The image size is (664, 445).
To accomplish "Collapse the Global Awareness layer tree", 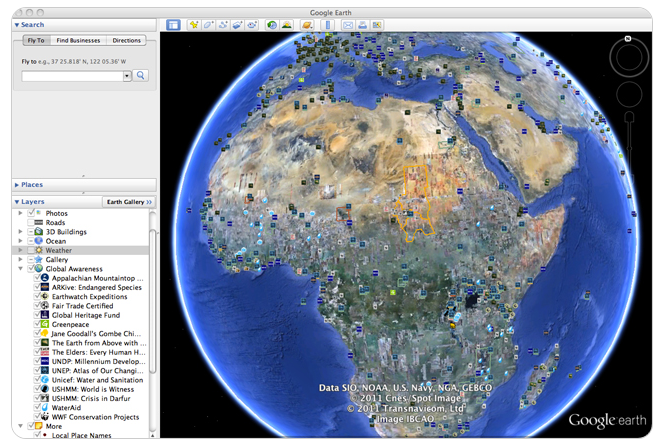I will coord(19,268).
